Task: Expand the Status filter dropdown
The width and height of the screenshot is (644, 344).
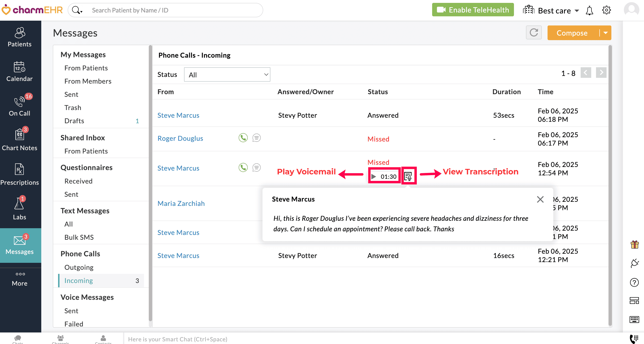Action: (x=227, y=75)
